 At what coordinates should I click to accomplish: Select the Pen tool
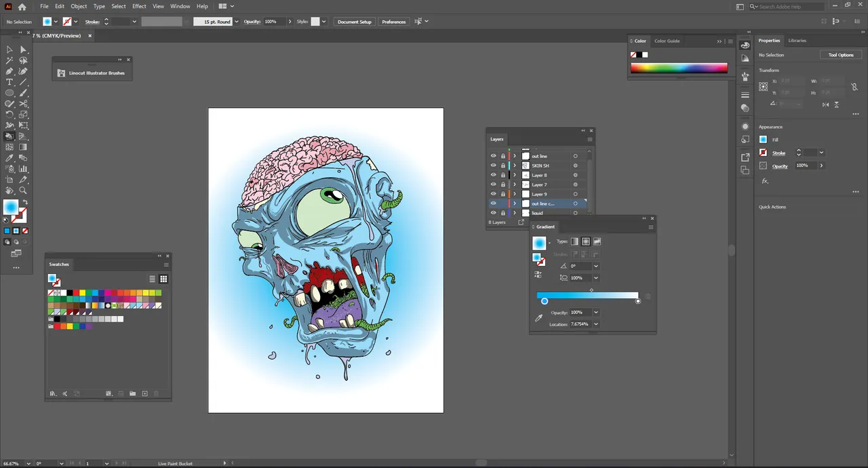point(9,71)
